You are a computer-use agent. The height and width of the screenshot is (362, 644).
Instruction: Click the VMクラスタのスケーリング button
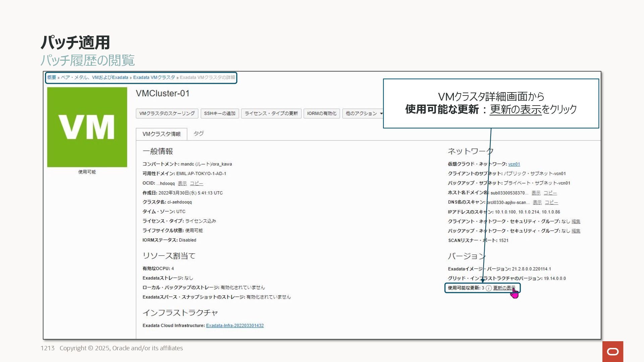point(167,114)
